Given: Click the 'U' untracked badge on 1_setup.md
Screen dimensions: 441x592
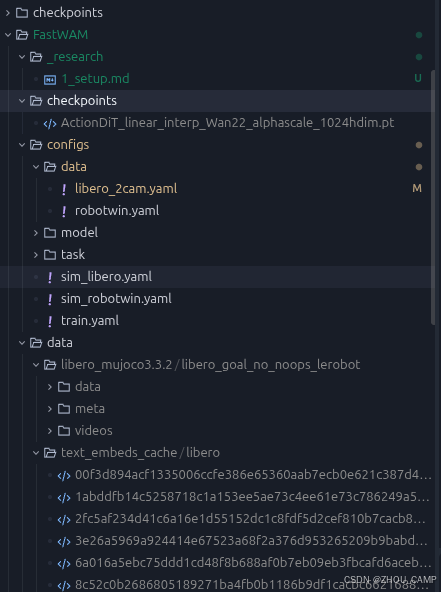Looking at the screenshot, I should click(418, 78).
